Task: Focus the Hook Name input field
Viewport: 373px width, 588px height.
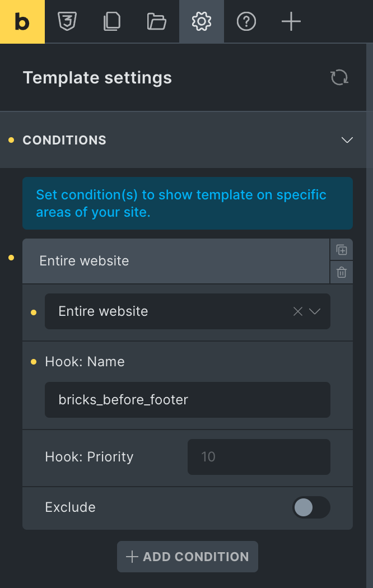Action: 188,400
